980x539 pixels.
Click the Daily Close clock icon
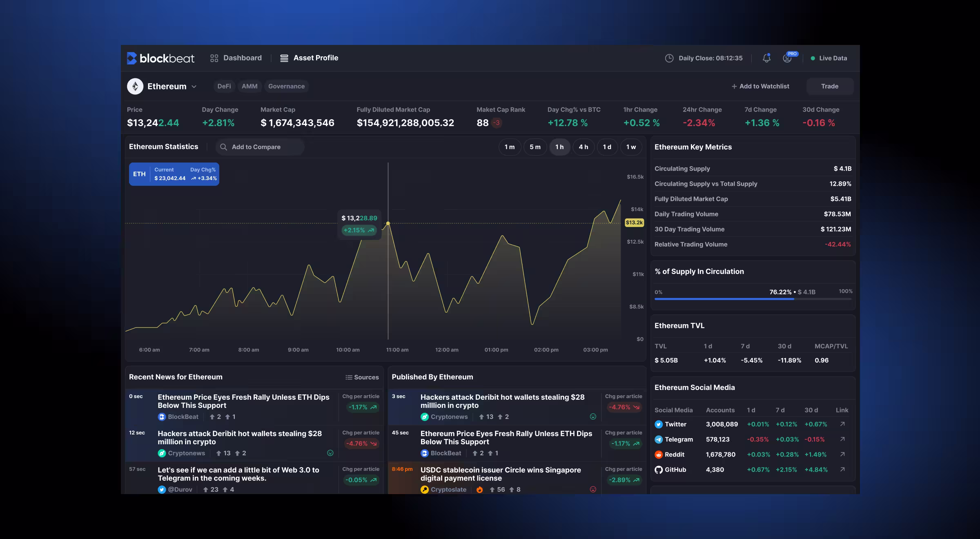point(669,58)
